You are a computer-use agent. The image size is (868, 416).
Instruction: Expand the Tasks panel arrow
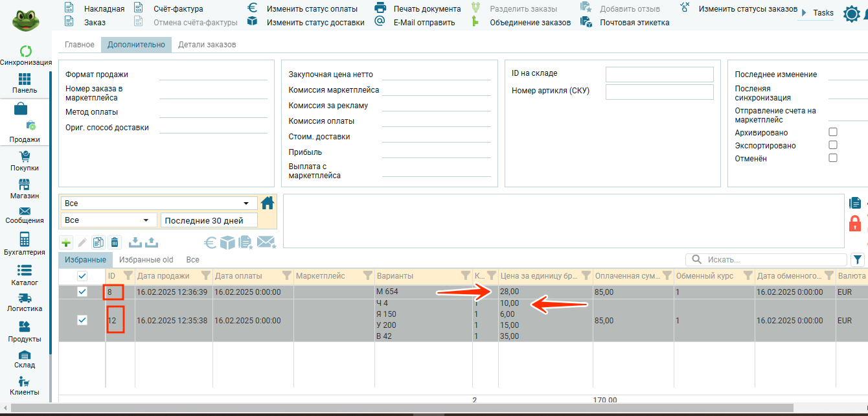tap(804, 13)
